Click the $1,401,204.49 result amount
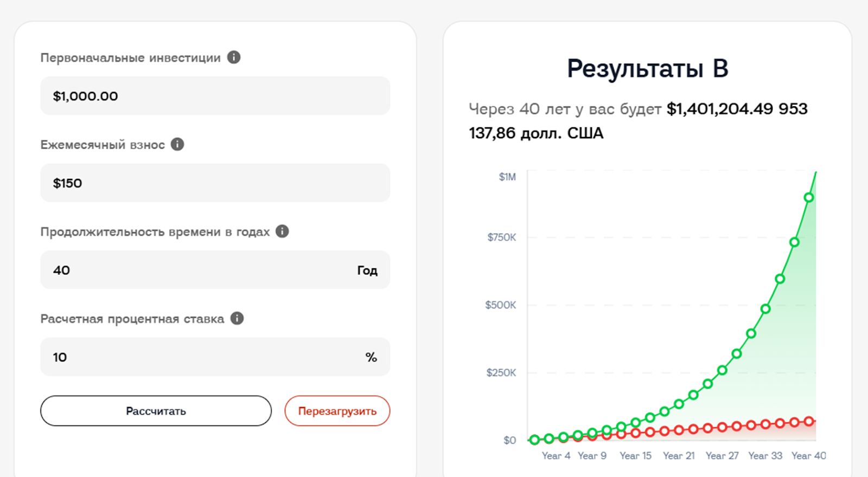This screenshot has width=868, height=477. pos(719,109)
